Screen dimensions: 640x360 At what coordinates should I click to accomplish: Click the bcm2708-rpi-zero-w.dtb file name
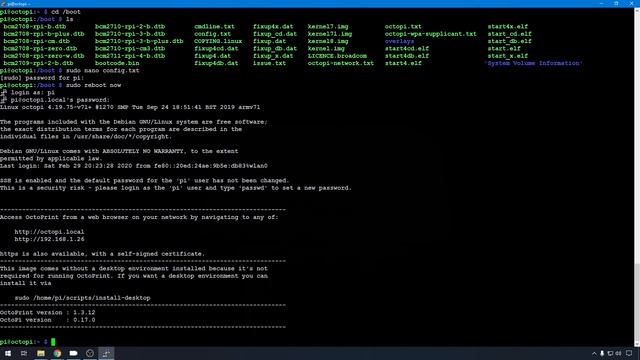coord(44,56)
